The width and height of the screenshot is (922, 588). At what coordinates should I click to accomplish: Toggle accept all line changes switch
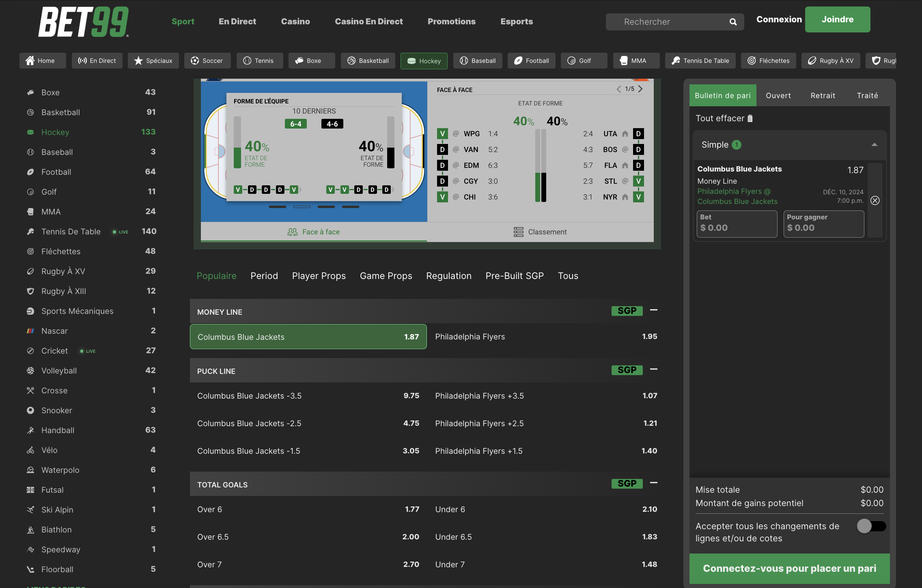pos(871,526)
